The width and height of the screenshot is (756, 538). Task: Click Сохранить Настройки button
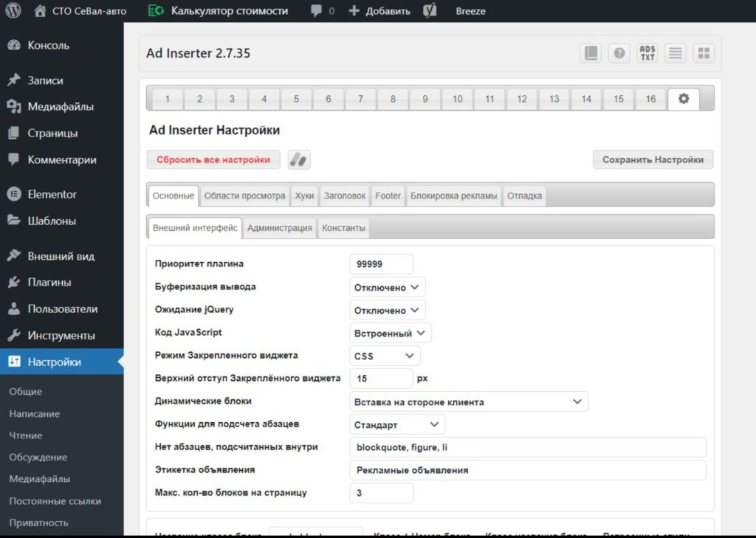[653, 159]
